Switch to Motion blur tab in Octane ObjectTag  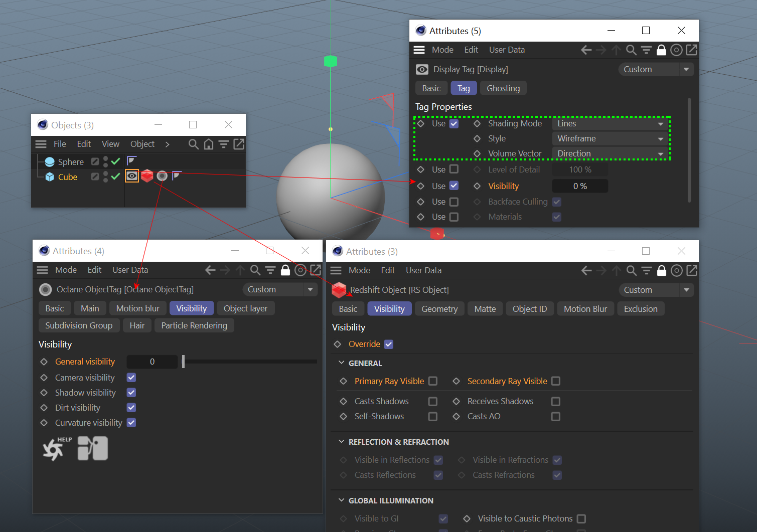[x=138, y=308]
